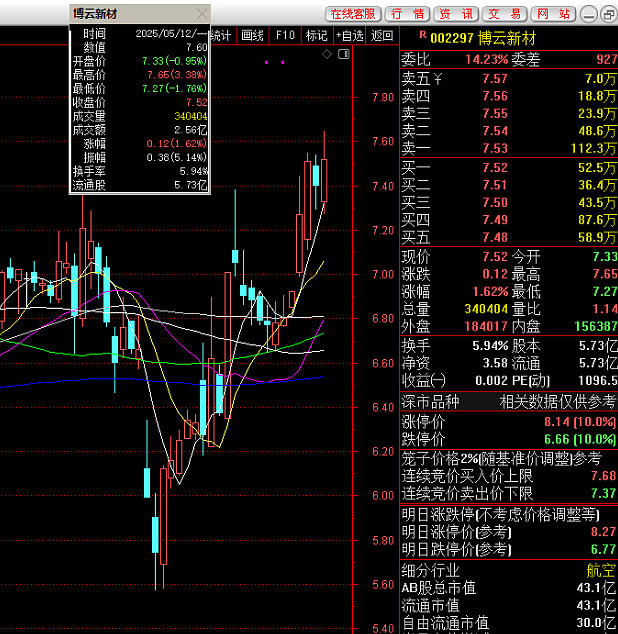The height and width of the screenshot is (634, 618).
Task: Click the 返回 button
Action: pos(382,36)
